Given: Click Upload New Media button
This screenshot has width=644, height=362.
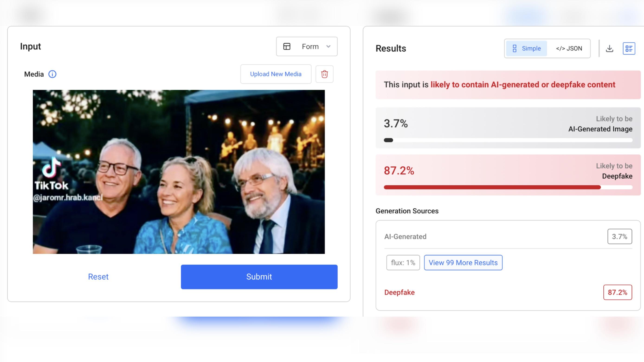Looking at the screenshot, I should [x=276, y=74].
